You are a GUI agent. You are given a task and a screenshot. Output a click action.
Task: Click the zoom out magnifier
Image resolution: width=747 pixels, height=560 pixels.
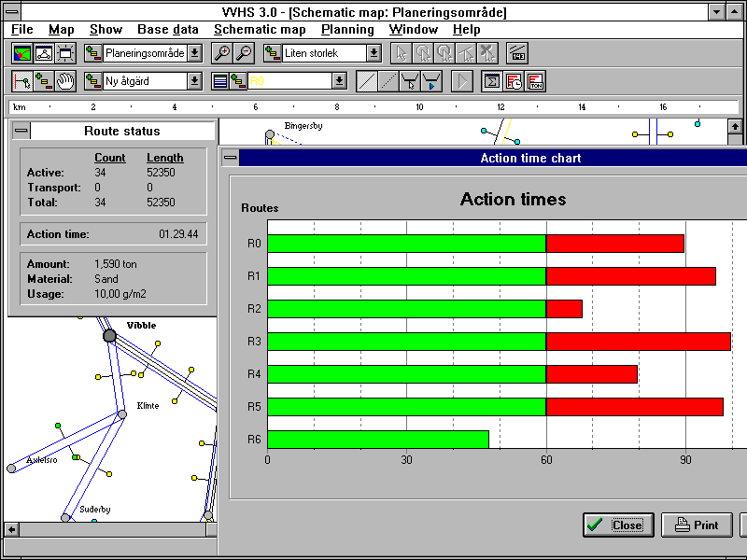click(244, 53)
